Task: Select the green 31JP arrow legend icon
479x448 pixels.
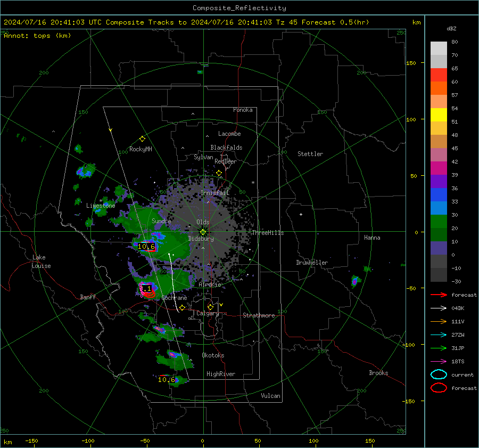Action: pos(439,348)
